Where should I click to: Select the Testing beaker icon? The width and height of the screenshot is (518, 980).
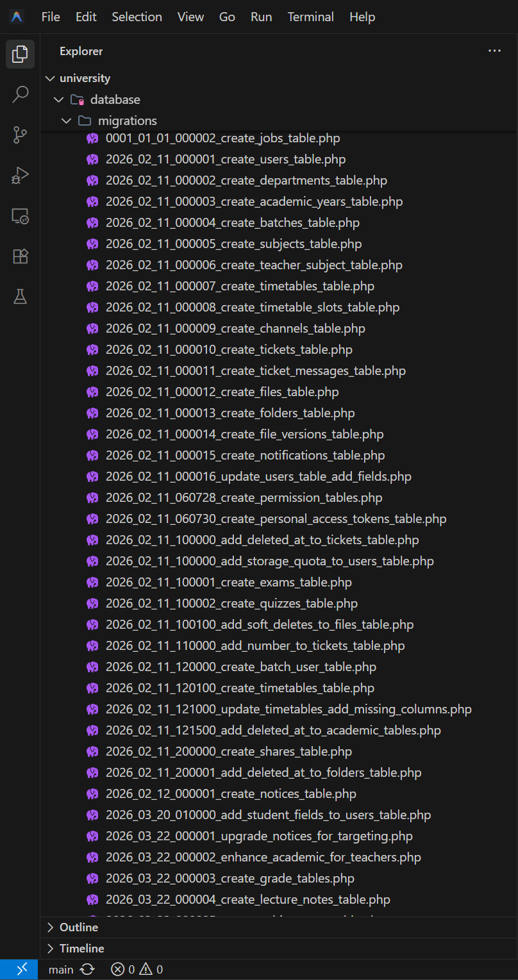(x=20, y=296)
